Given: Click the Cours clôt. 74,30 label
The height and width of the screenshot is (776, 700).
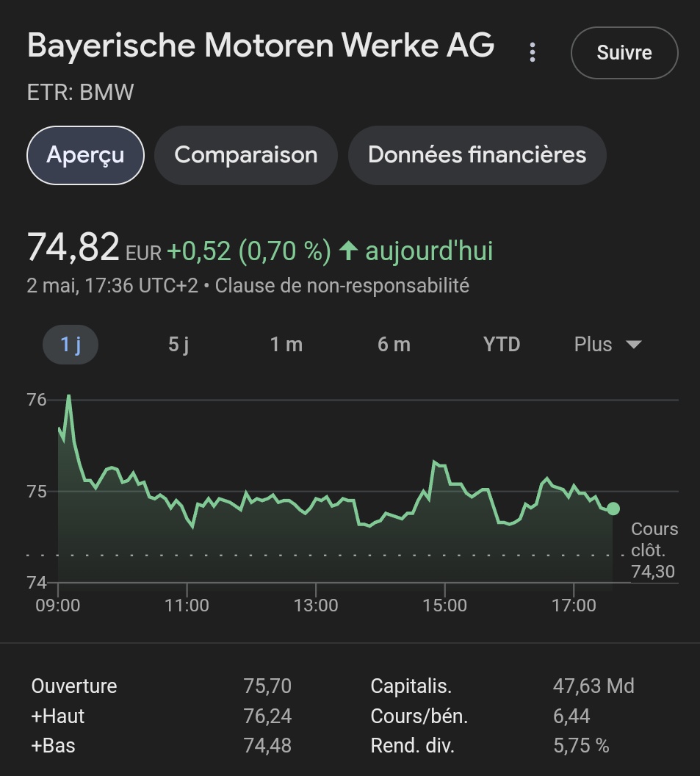Looking at the screenshot, I should coord(654,550).
